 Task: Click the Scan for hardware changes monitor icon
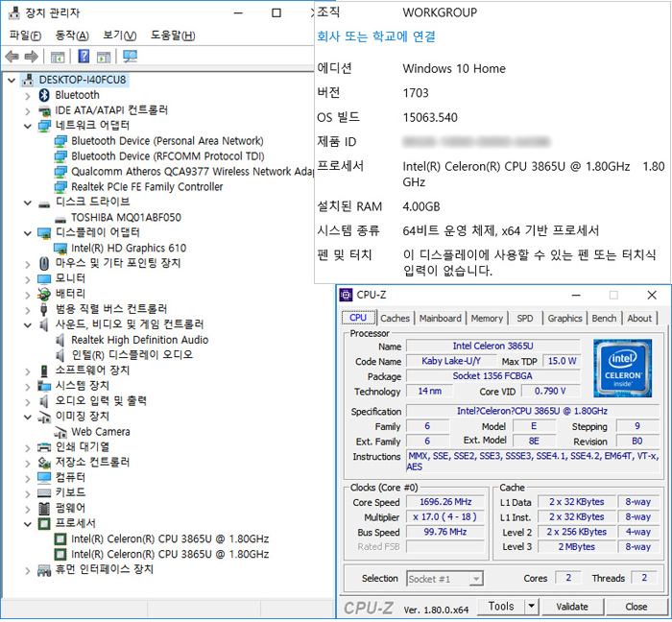pyautogui.click(x=130, y=56)
